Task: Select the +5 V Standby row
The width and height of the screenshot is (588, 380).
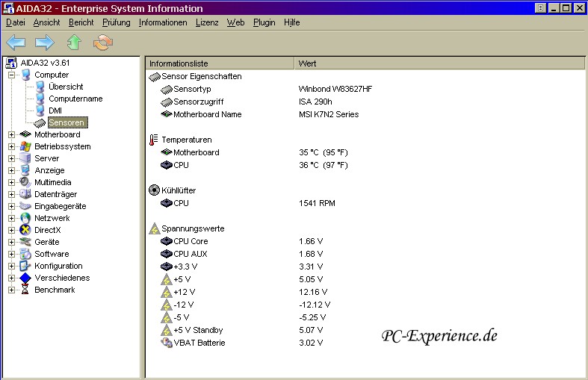Action: (198, 330)
